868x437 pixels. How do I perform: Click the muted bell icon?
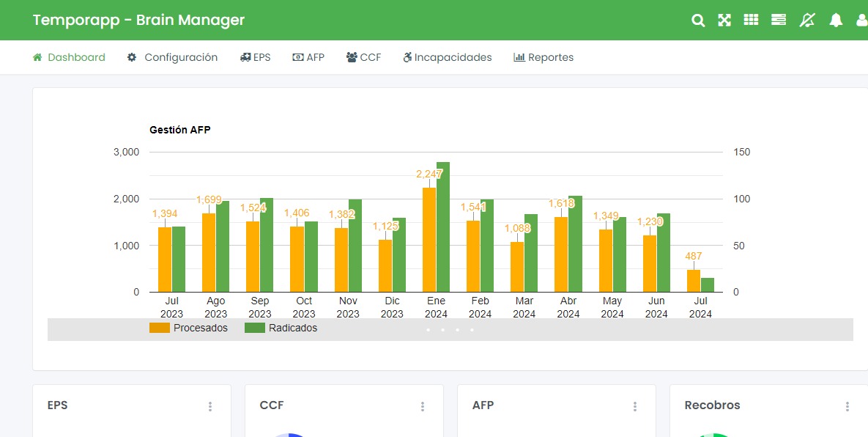click(807, 21)
